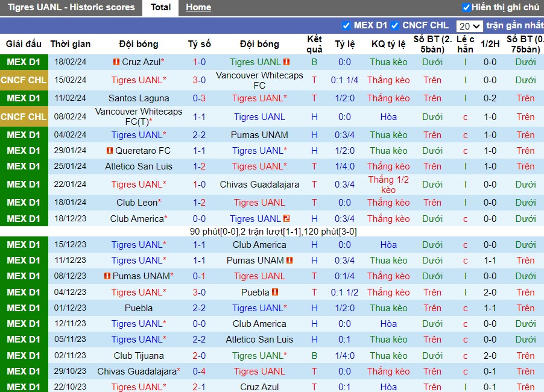Click red card icon after Tigres UANL 18/02/24
Image resolution: width=544 pixels, height=392 pixels.
pos(286,62)
